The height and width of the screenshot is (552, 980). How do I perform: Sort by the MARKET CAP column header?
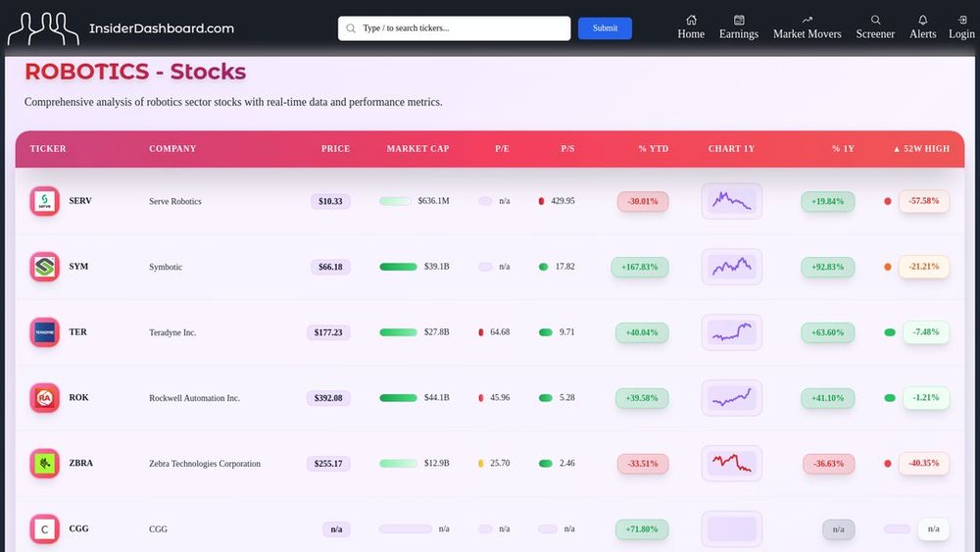417,149
